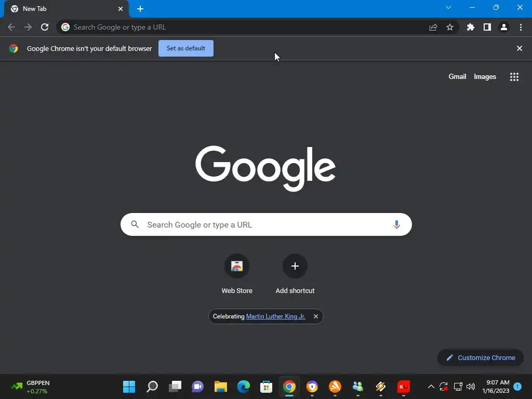Open the GBPPEN widget on taskbar
Viewport: 532px width, 399px height.
[x=31, y=387]
